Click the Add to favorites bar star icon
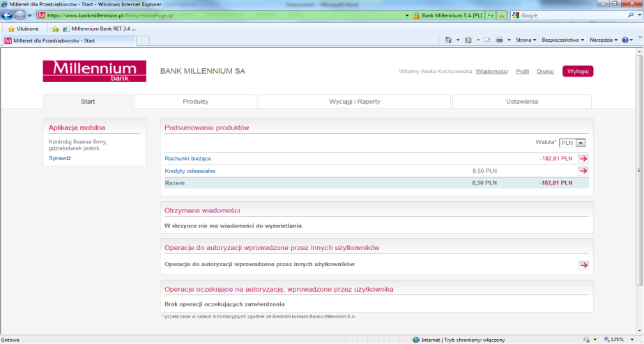This screenshot has width=644, height=344. (55, 29)
